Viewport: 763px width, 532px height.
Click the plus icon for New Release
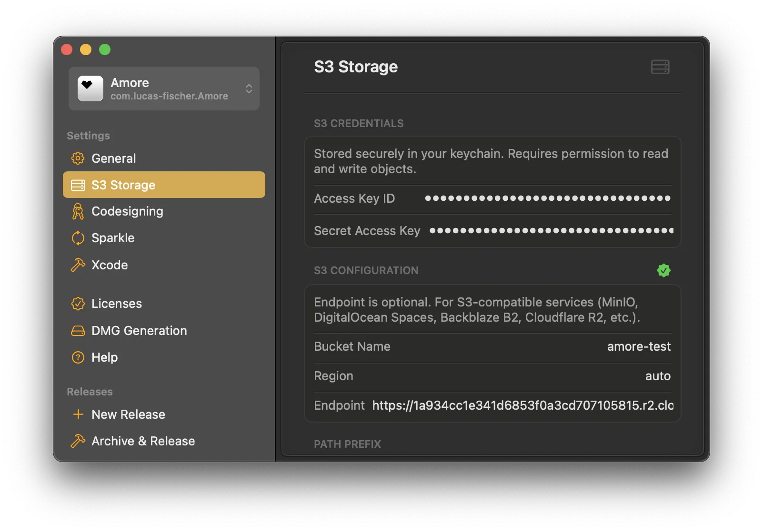tap(78, 414)
